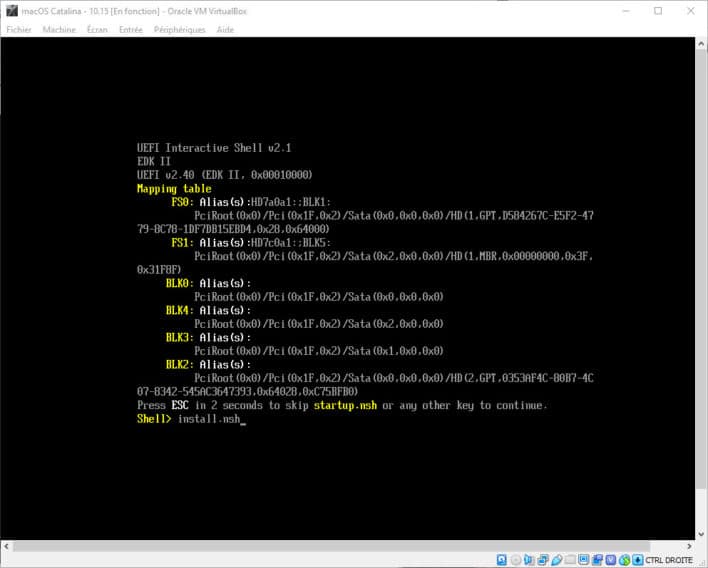The image size is (708, 568).
Task: Open the Machine menu
Action: click(x=59, y=30)
